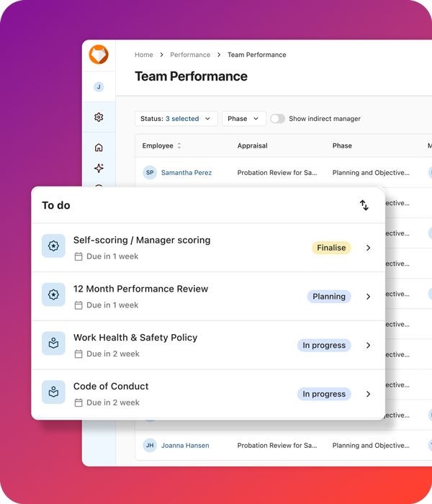Go to Home via house icon
Screen dimensions: 432x504
tap(99, 148)
